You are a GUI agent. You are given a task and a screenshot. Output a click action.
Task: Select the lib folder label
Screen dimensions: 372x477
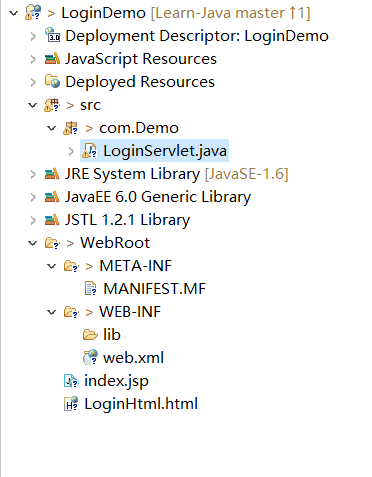pos(112,335)
